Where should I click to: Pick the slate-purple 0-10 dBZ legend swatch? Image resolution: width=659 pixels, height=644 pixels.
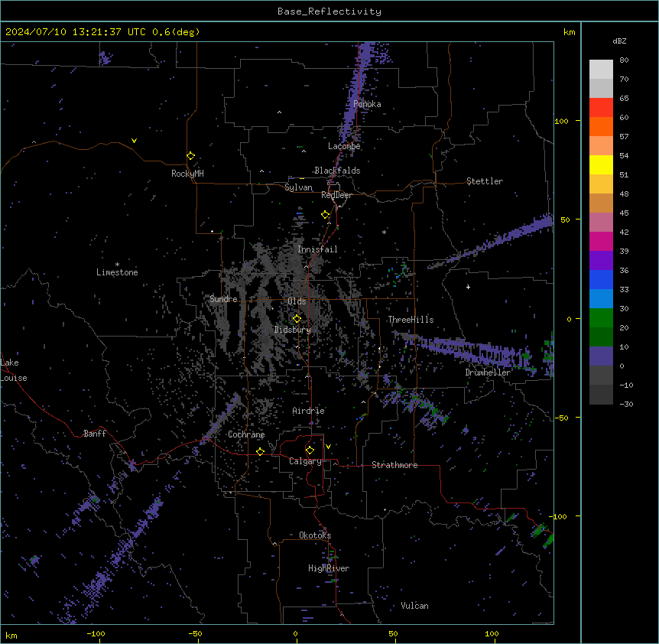(x=601, y=356)
